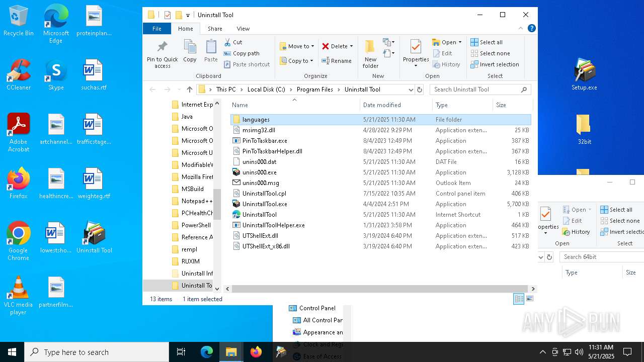Click horizontal scrollbar in file list
Screen dimensions: 644x362
pyautogui.click(x=380, y=289)
